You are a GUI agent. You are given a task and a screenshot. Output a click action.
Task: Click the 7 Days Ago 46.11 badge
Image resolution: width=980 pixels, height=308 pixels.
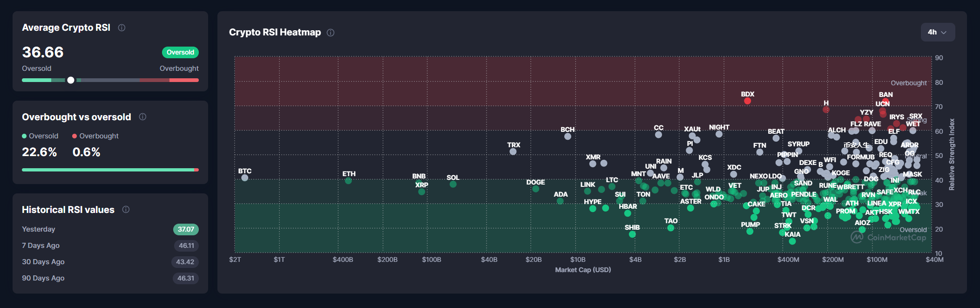coord(186,246)
